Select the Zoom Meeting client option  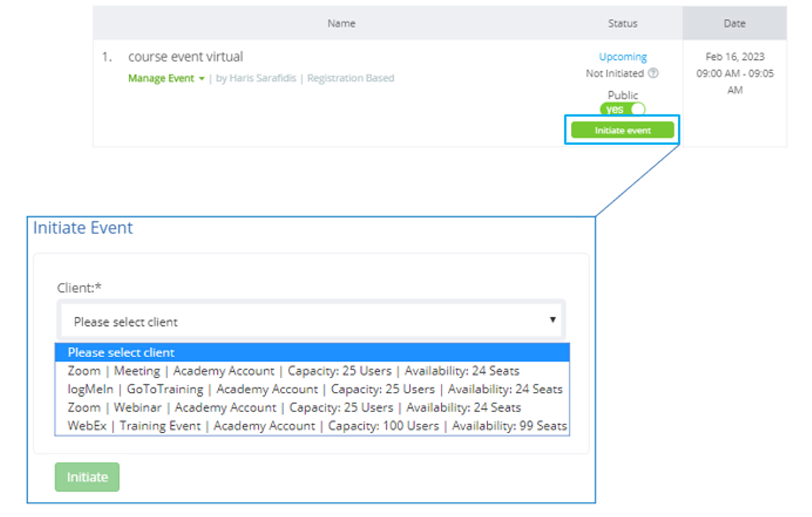tap(293, 371)
